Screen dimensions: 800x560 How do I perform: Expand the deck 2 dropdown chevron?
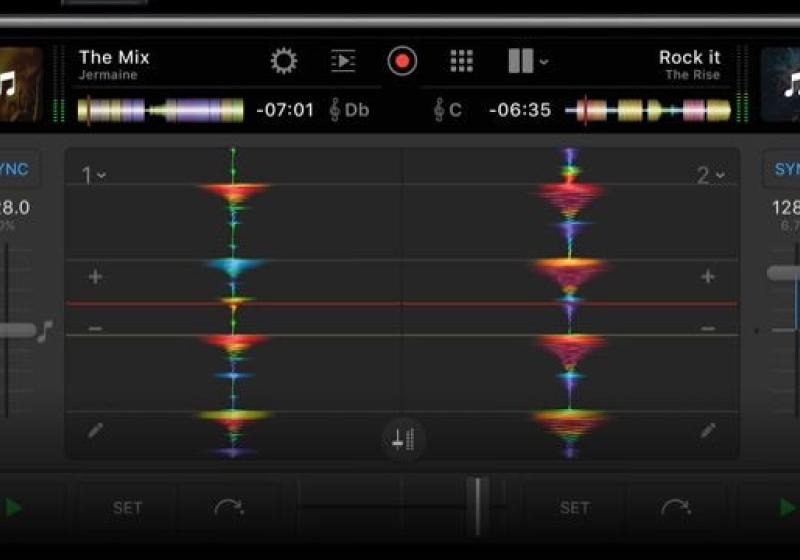point(712,176)
